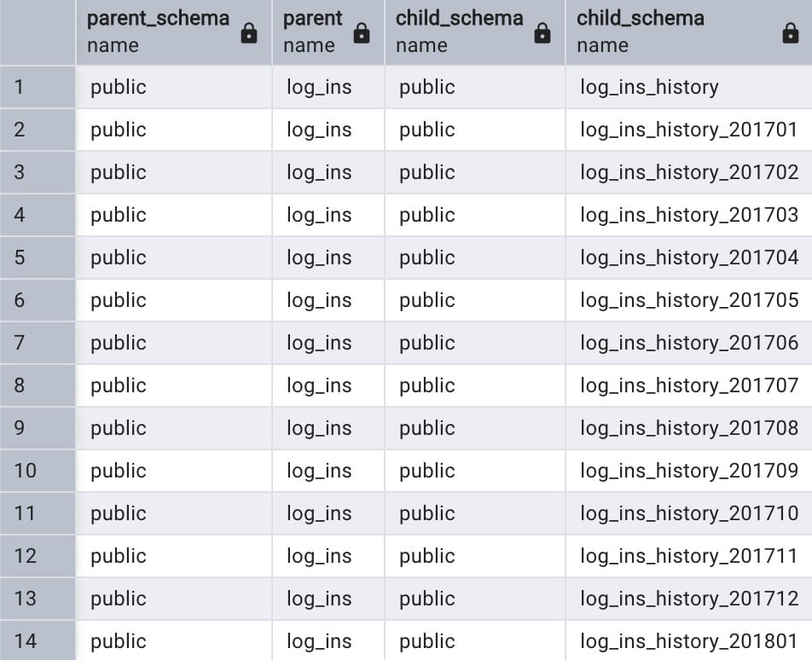Select row number 5 header
The width and height of the screenshot is (812, 660).
(38, 258)
